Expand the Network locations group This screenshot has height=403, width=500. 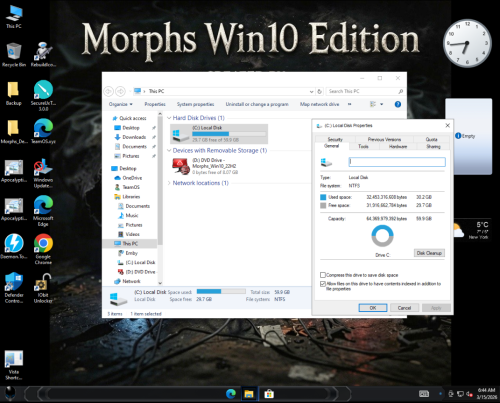[169, 183]
